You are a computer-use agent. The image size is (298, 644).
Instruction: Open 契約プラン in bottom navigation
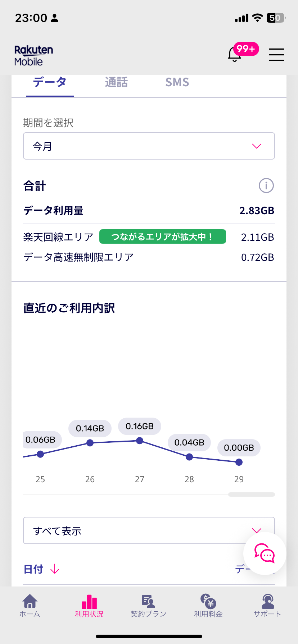(148, 606)
